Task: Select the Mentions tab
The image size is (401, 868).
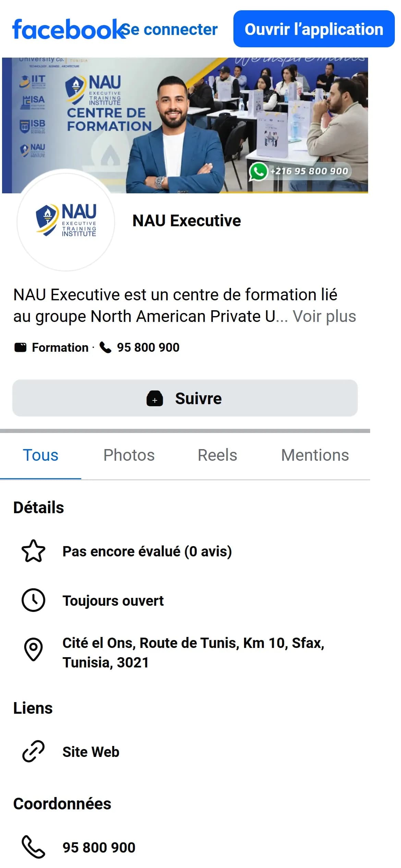Action: tap(315, 455)
